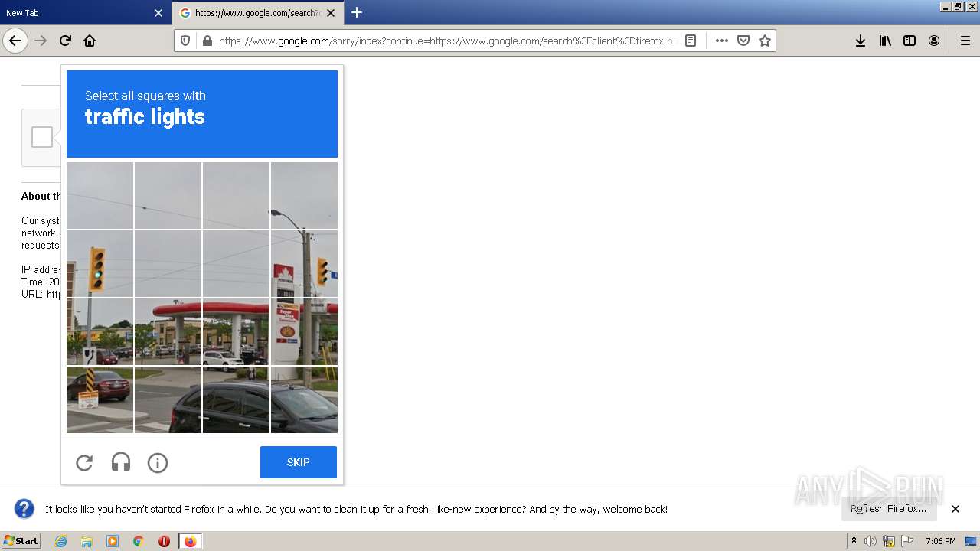The width and height of the screenshot is (980, 551).
Task: Select tile with street lamp head
Action: [x=304, y=195]
